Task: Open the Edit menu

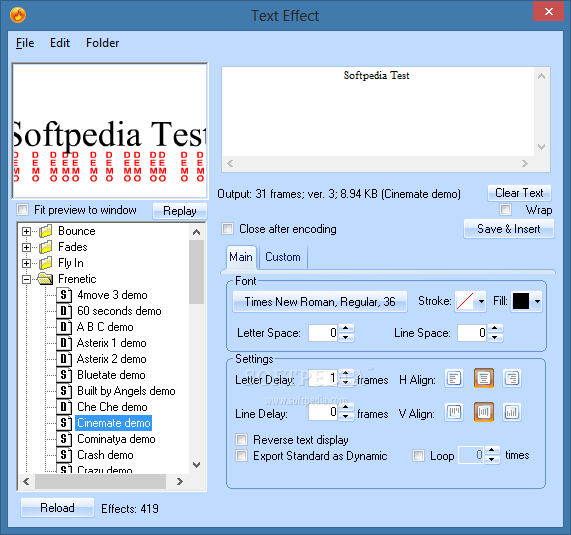Action: (x=60, y=43)
